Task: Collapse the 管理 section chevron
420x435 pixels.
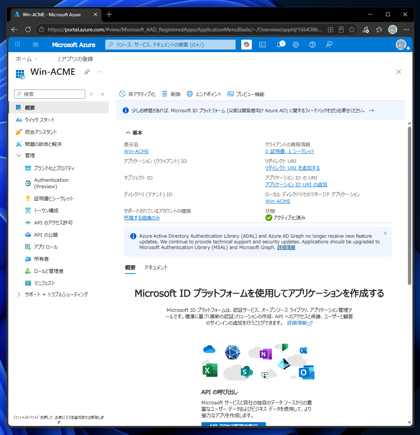Action: pos(19,155)
